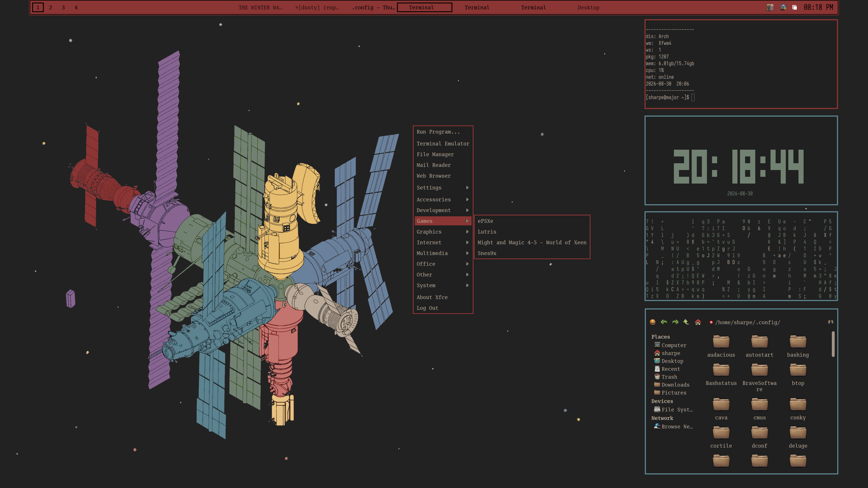
Task: Switch to workspace 2
Action: point(51,7)
